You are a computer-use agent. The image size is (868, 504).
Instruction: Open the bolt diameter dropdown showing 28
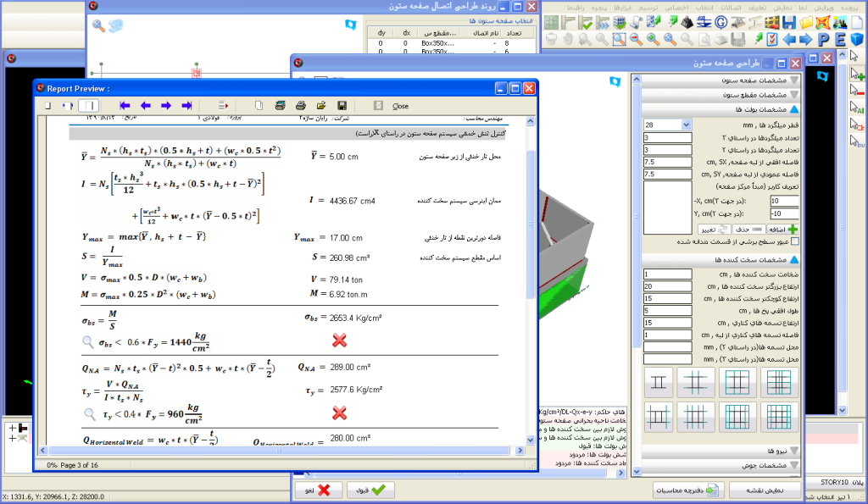[x=685, y=125]
